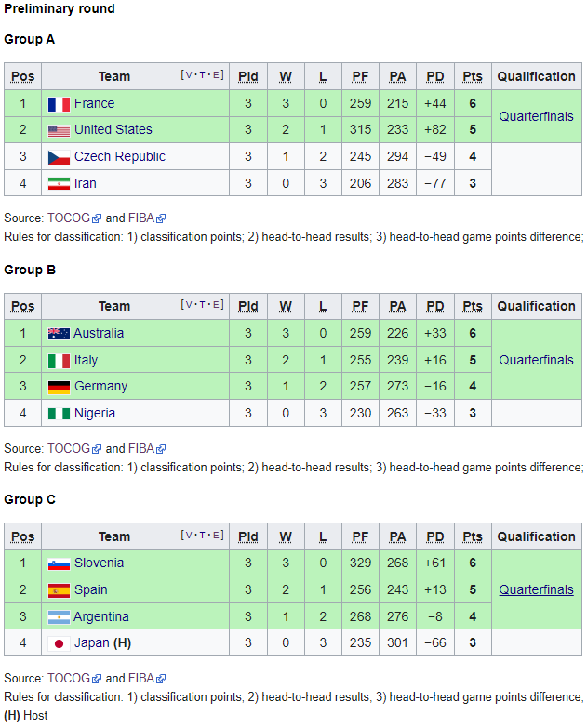Click the Australia flag icon
Screen dimensions: 587x728
point(59,334)
